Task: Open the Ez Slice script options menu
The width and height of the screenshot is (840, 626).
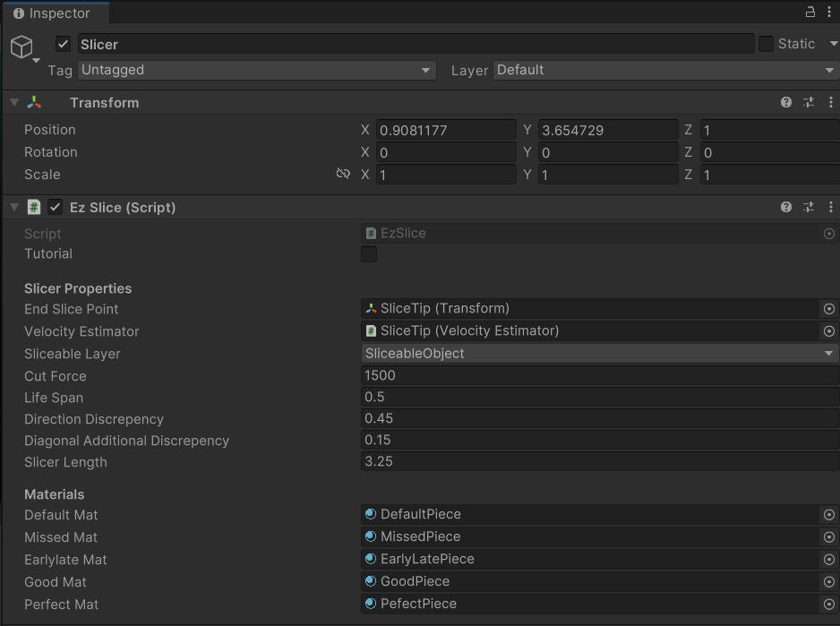Action: (x=828, y=207)
